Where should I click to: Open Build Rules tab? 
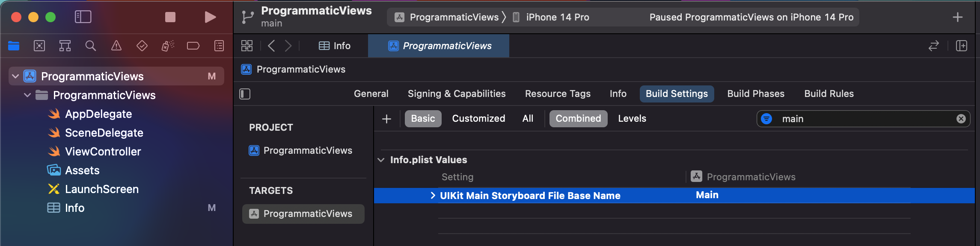coord(829,94)
